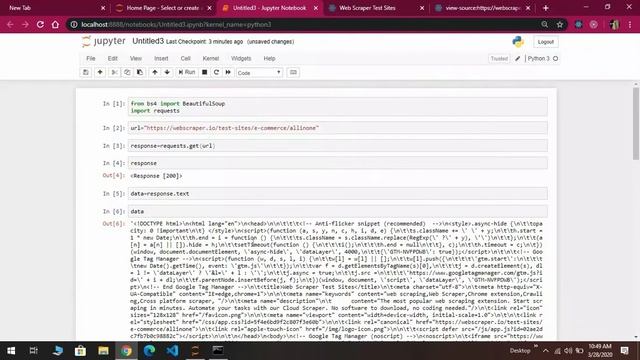This screenshot has height=360, width=640.
Task: Click the volume icon in system tray
Action: pyautogui.click(x=568, y=351)
